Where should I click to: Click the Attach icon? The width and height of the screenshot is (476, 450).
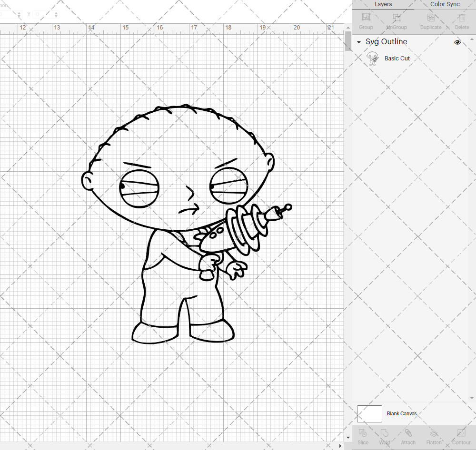(x=408, y=434)
